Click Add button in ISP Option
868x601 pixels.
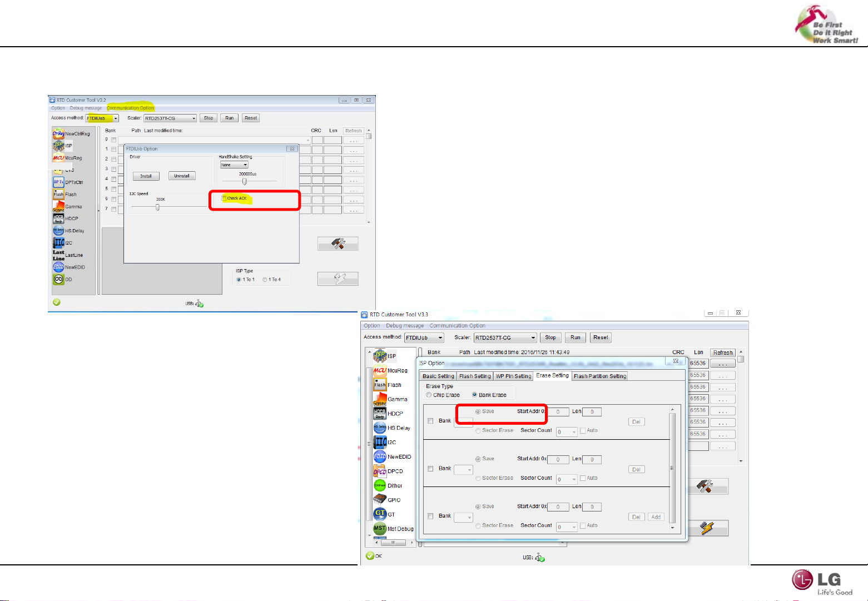click(x=656, y=517)
